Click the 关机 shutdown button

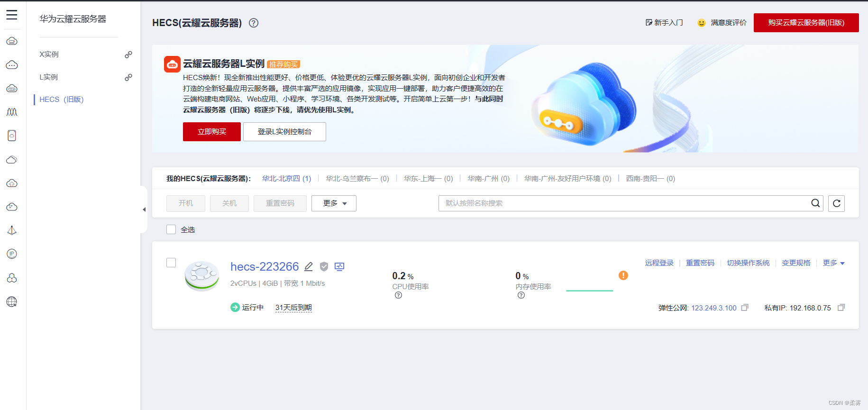[229, 203]
